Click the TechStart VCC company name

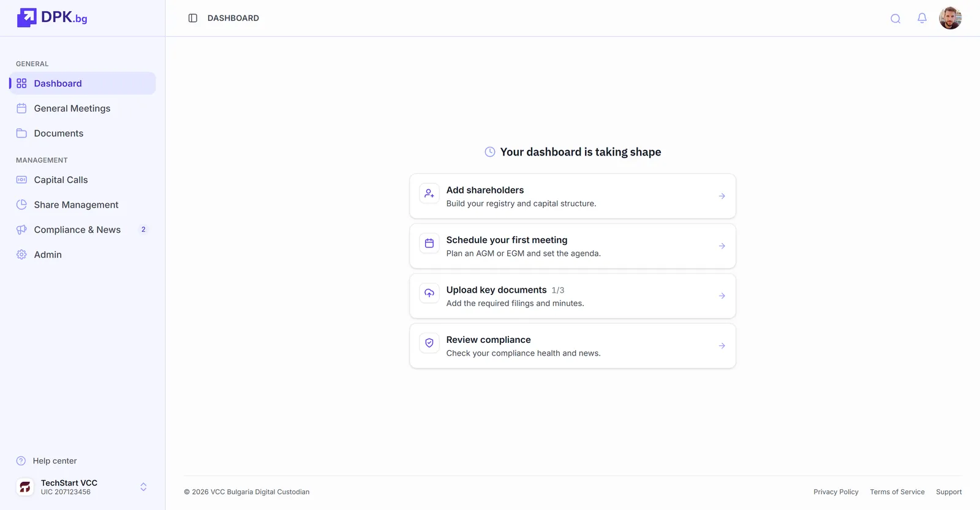click(69, 483)
